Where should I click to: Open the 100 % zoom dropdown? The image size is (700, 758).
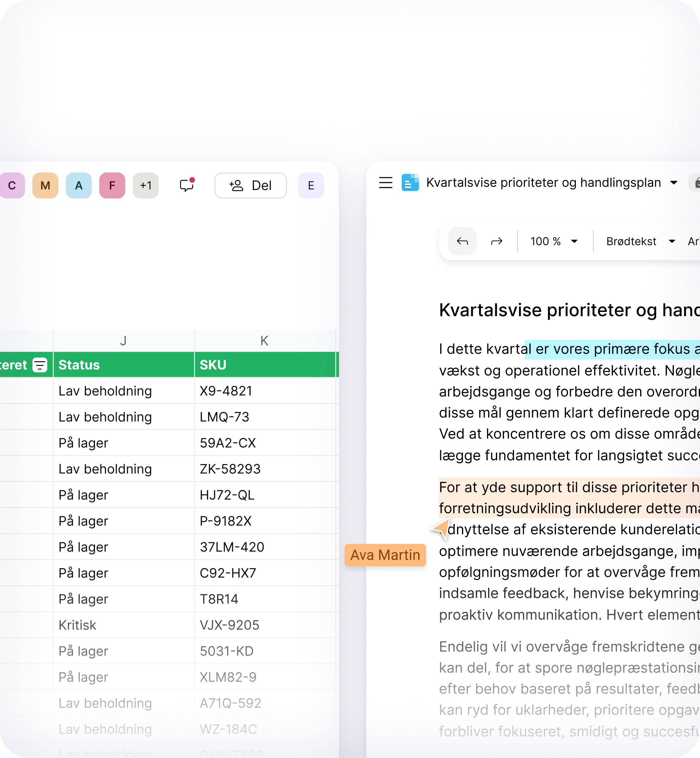pos(554,241)
